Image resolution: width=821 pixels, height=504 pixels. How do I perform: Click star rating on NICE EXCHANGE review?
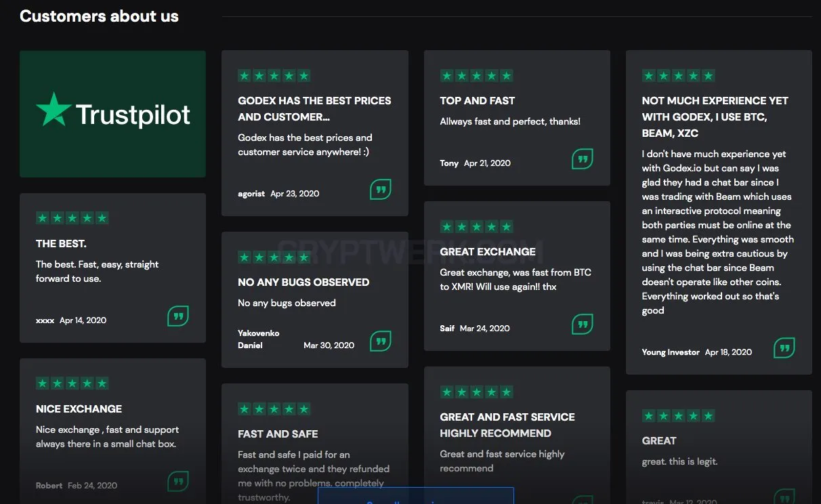click(72, 383)
